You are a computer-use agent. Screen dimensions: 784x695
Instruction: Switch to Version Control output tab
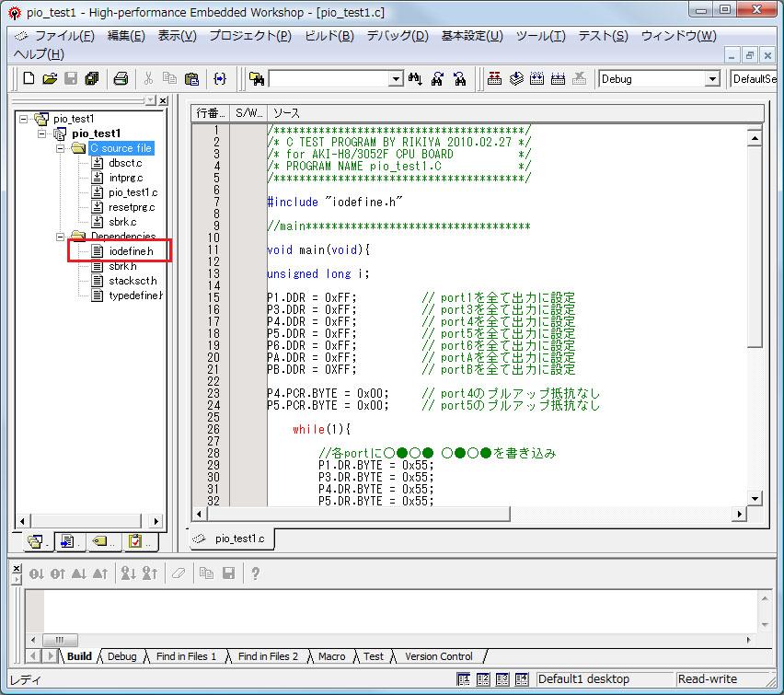[439, 656]
